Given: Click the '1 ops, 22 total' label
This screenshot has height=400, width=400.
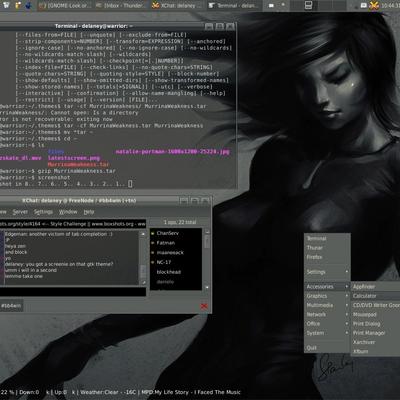Looking at the screenshot, I should tap(180, 222).
